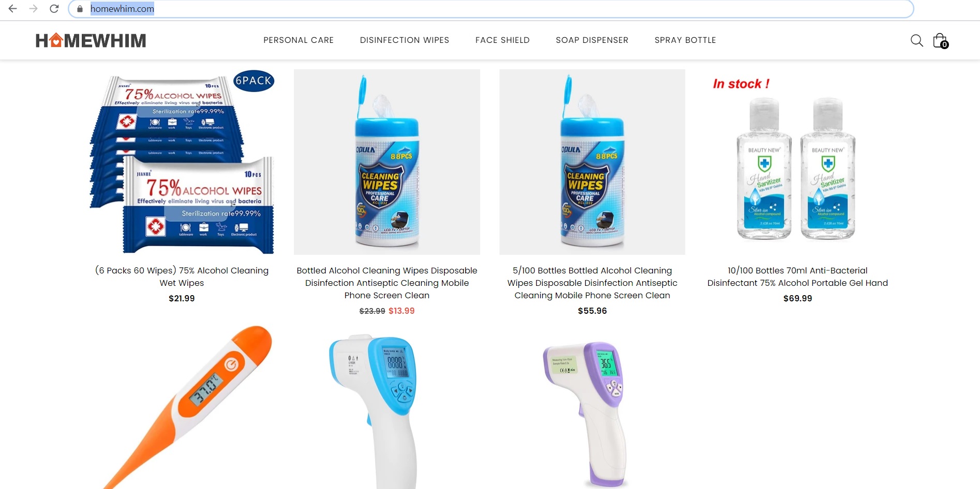Reload the page with refresh icon
The height and width of the screenshot is (489, 980).
point(54,9)
